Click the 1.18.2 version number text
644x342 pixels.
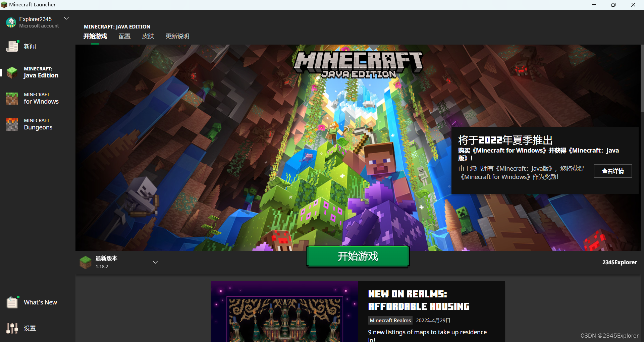102,267
